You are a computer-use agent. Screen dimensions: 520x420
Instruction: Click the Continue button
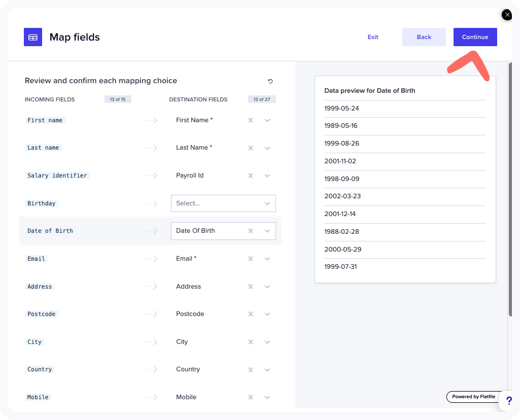[475, 37]
